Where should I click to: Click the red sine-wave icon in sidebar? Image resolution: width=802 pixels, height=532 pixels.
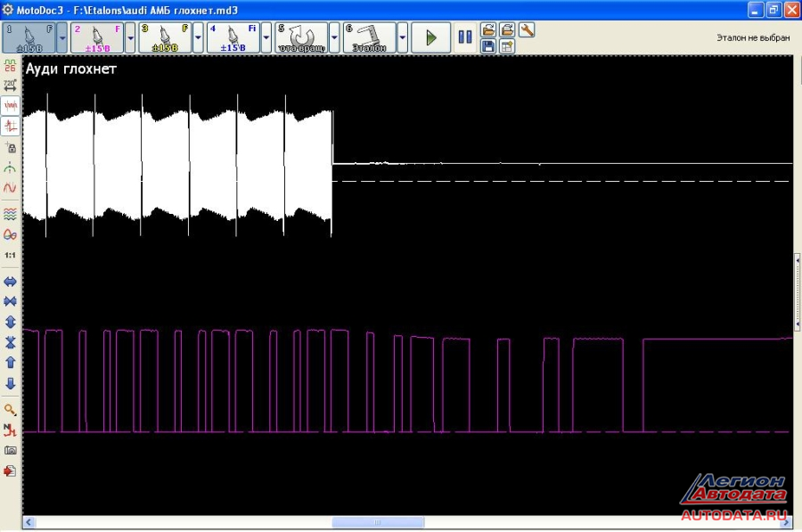click(10, 188)
